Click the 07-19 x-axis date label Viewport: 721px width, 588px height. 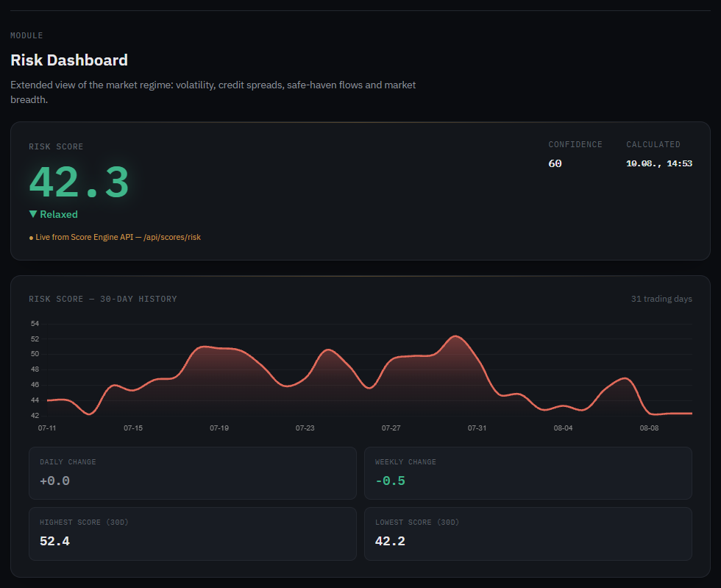point(219,428)
